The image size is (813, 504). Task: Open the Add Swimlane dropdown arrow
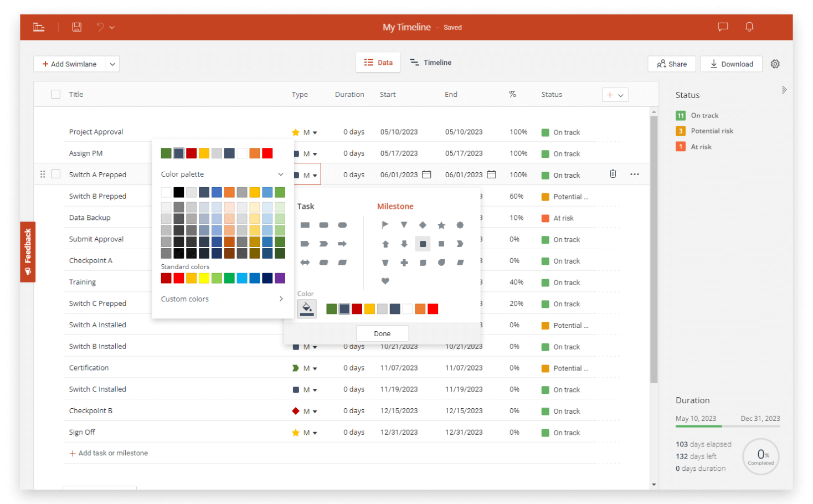tap(112, 64)
